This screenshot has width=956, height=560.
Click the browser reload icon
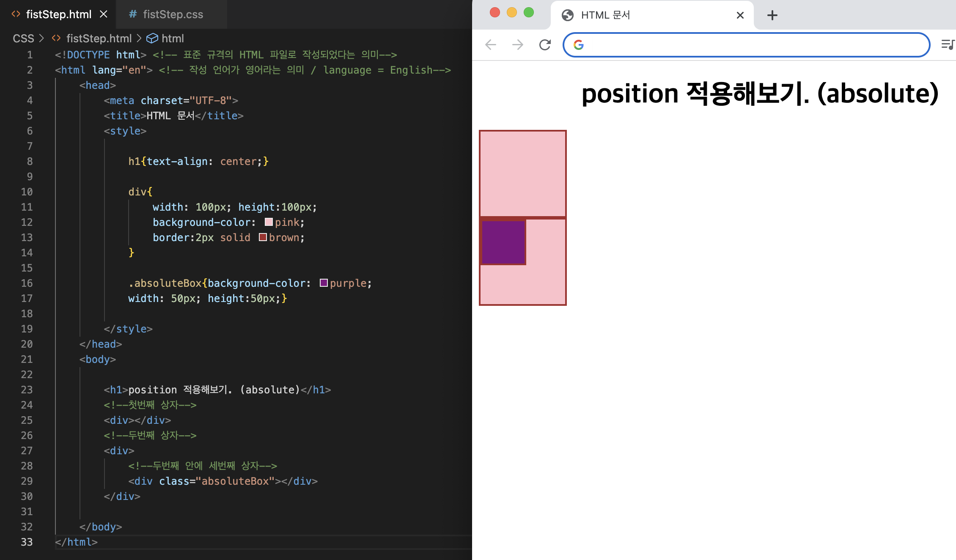coord(545,44)
